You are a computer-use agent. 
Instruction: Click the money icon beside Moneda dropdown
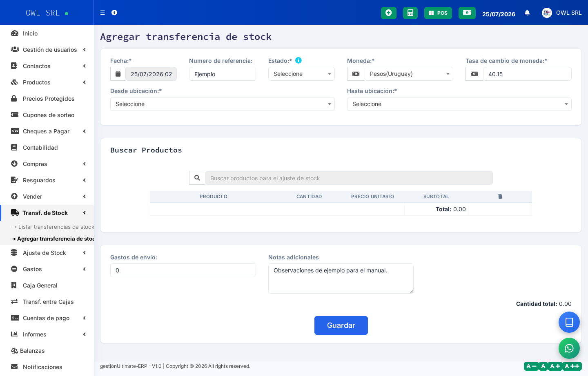(356, 74)
